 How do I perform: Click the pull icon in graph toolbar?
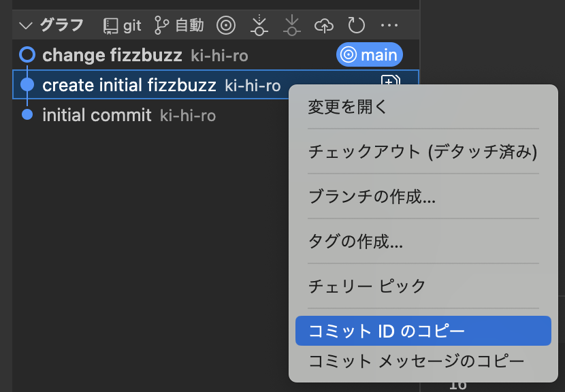pos(291,25)
